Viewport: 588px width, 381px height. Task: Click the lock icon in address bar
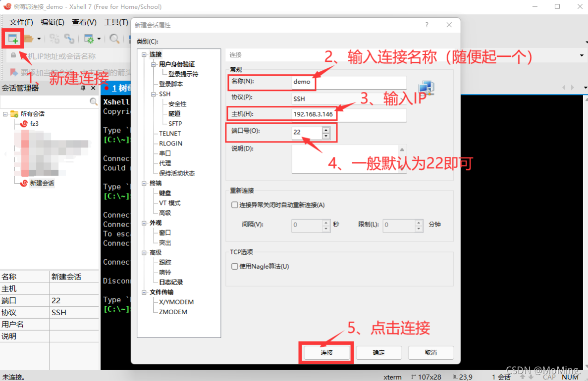coord(13,55)
